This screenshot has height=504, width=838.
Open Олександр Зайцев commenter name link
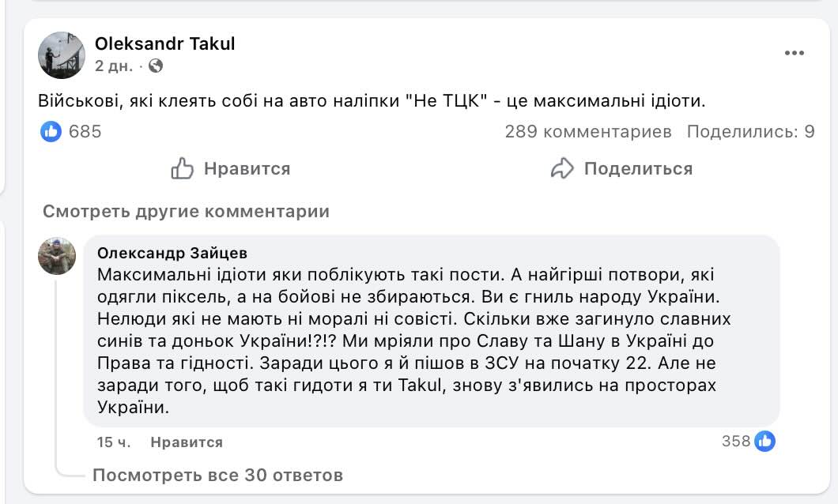tap(172, 253)
